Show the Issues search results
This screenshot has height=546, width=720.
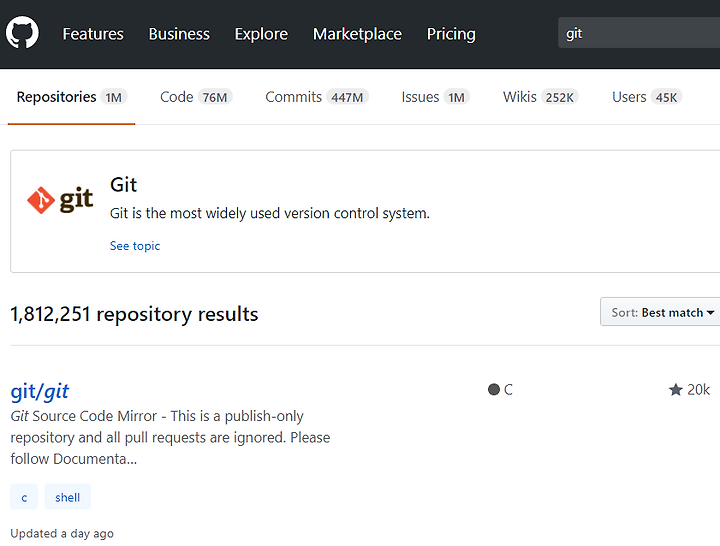click(435, 97)
